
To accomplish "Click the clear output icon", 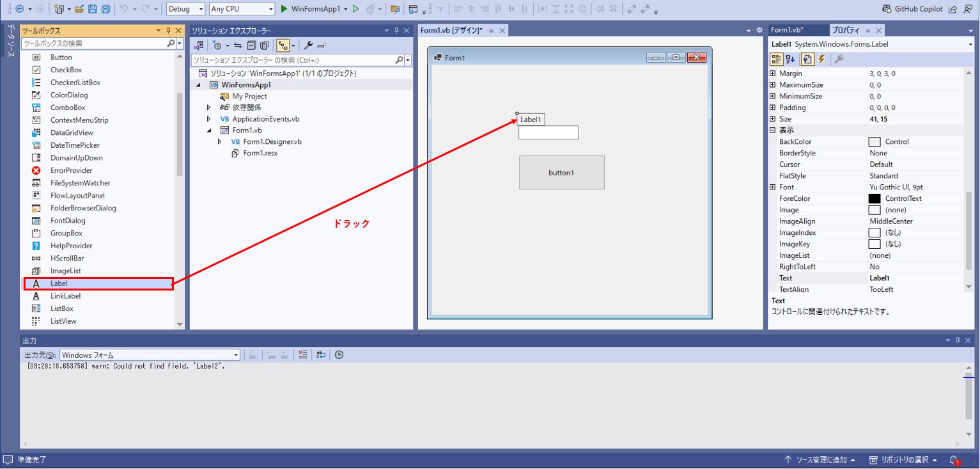I will point(303,354).
